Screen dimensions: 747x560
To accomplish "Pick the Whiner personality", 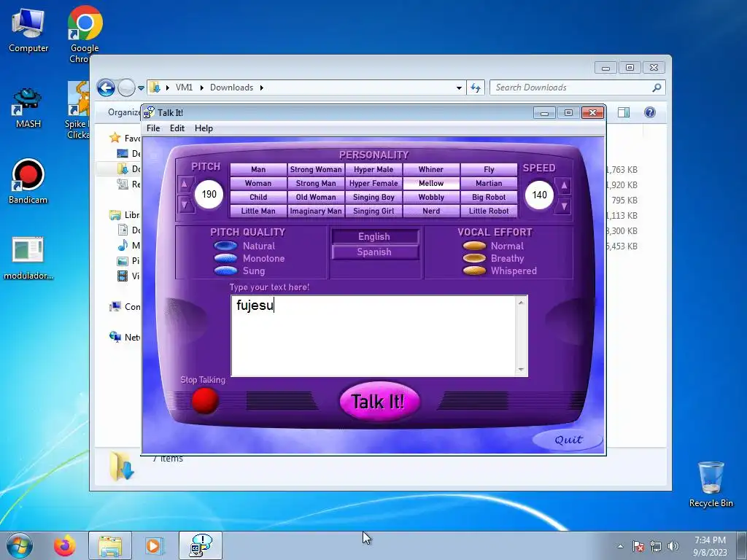I will (431, 169).
